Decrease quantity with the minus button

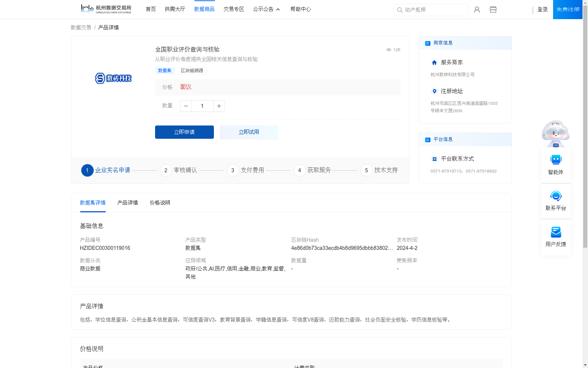pyautogui.click(x=186, y=106)
